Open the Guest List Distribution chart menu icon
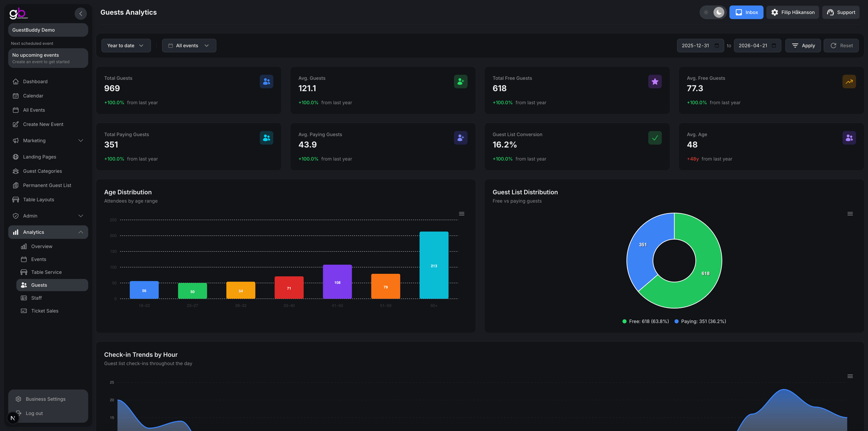 (850, 213)
